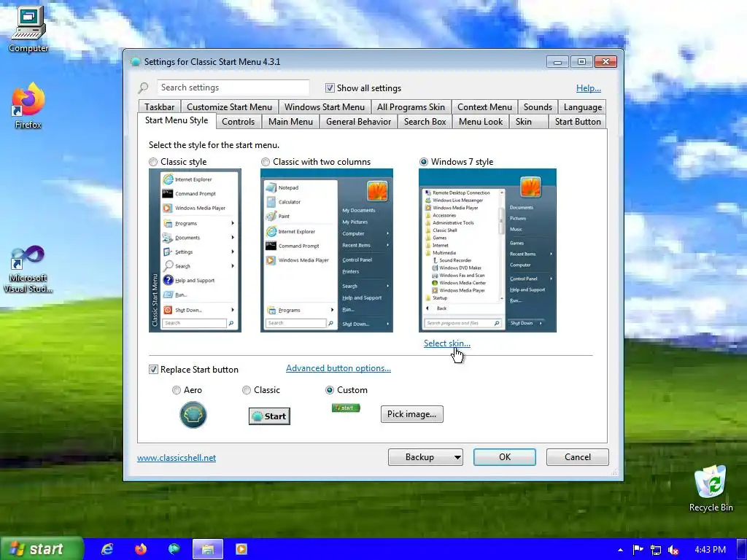Open the Language tab
This screenshot has width=747, height=560.
coord(582,107)
